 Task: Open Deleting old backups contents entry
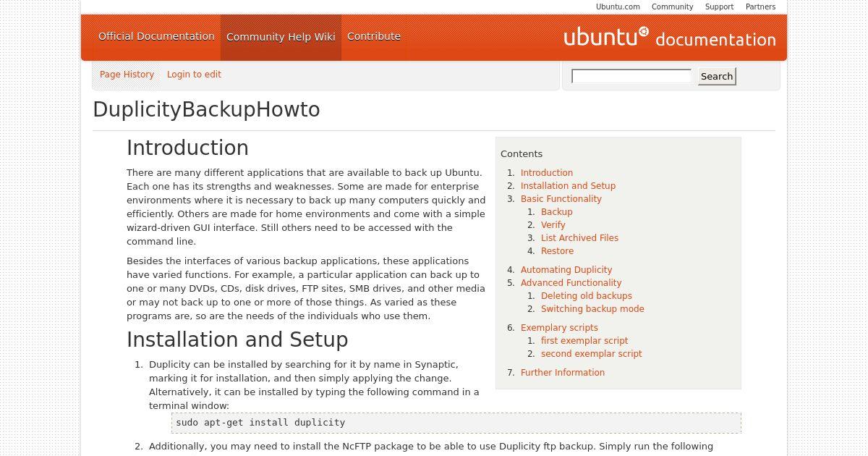pyautogui.click(x=586, y=296)
